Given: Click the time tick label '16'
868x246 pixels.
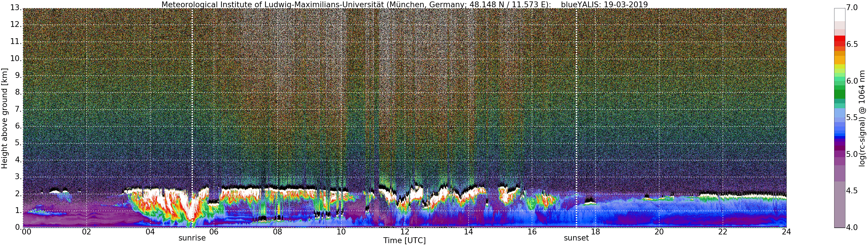Looking at the screenshot, I should [x=532, y=232].
